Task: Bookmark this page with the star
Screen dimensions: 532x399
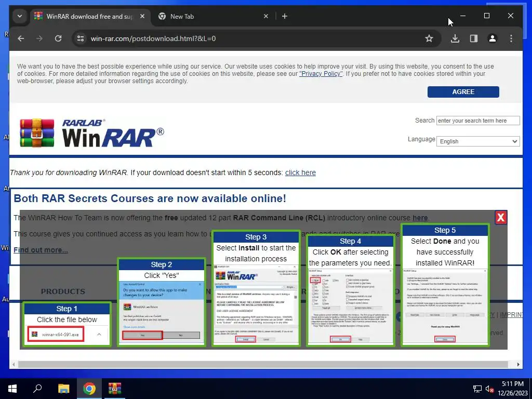Action: click(429, 38)
